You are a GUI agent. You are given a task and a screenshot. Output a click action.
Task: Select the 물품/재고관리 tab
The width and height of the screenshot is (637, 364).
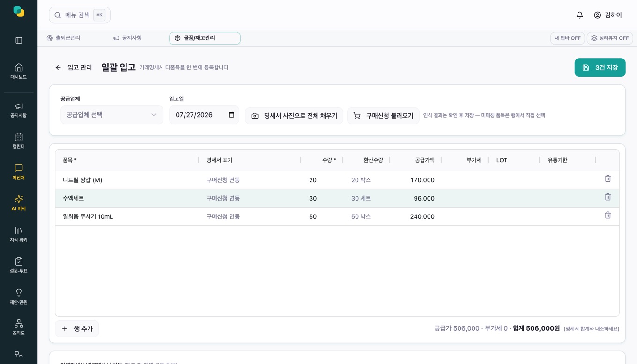click(x=205, y=38)
